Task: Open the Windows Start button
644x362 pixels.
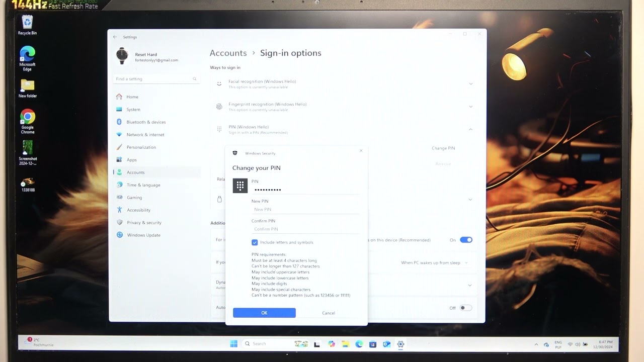Action: pos(233,344)
